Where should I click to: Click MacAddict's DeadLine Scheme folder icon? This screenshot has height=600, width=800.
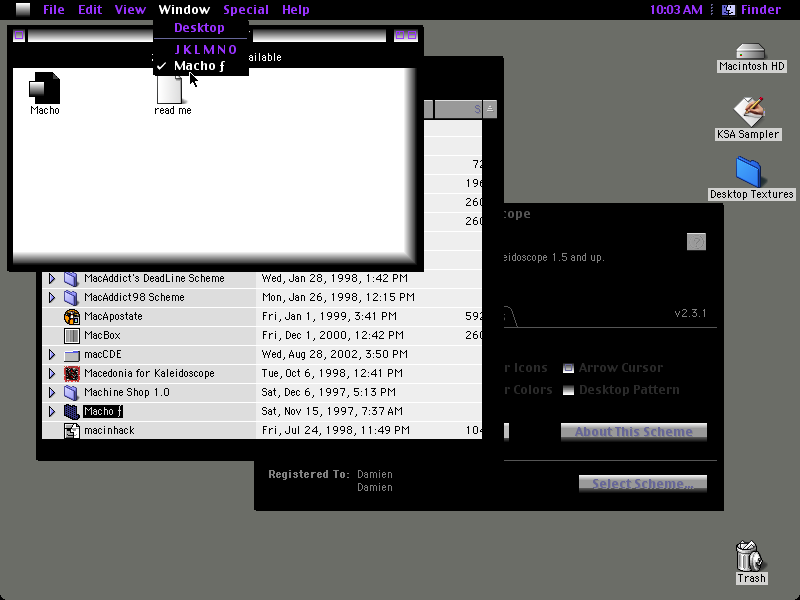[71, 279]
